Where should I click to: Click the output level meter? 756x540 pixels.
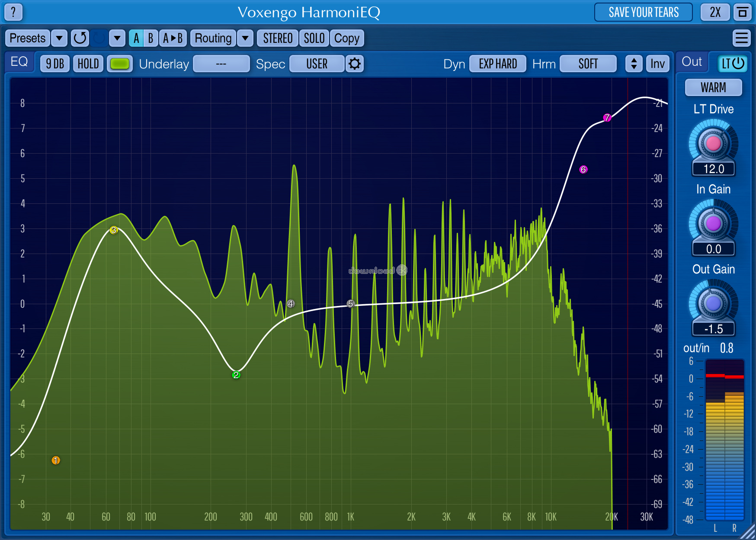coord(724,440)
